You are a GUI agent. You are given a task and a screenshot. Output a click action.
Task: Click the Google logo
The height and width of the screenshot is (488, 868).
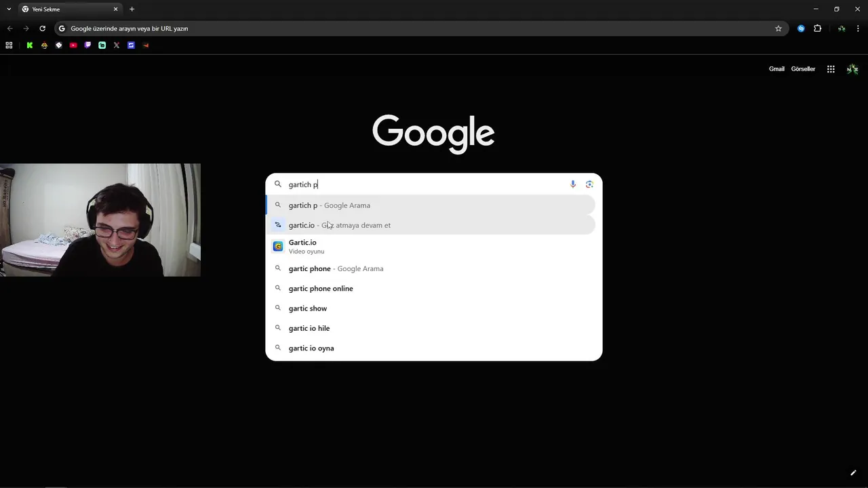tap(433, 134)
